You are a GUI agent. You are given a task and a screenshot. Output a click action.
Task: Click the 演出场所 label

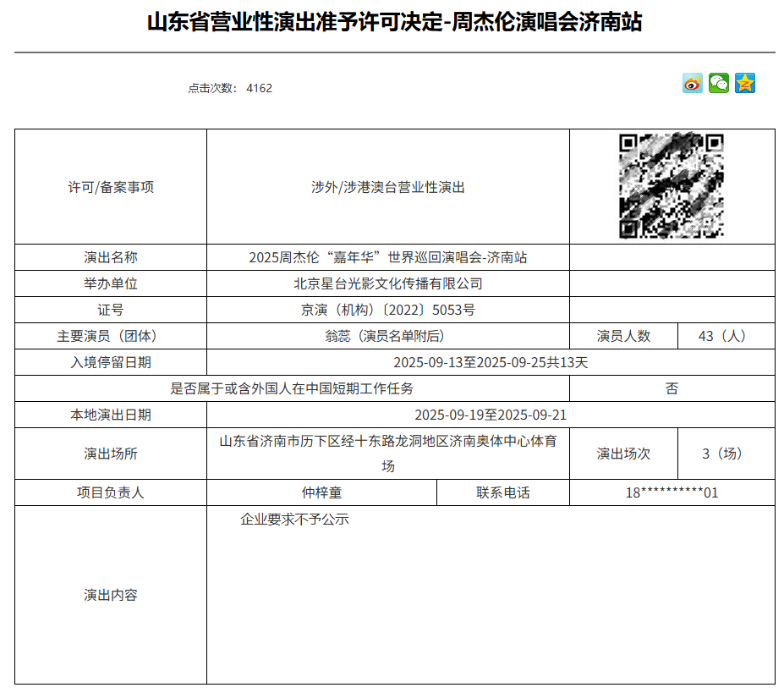111,454
